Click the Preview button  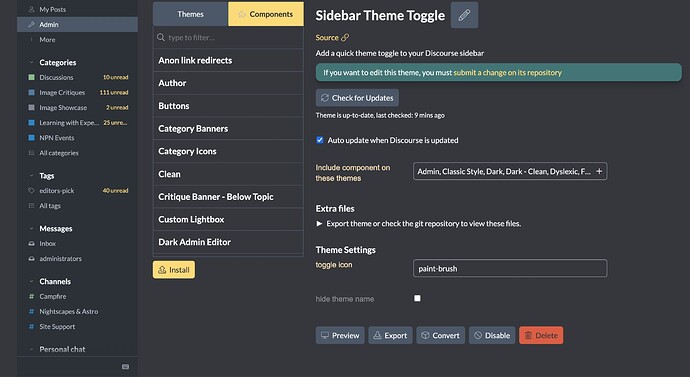pos(340,335)
